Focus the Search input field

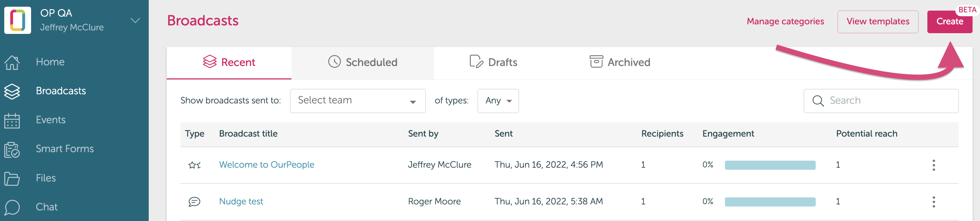click(x=881, y=101)
